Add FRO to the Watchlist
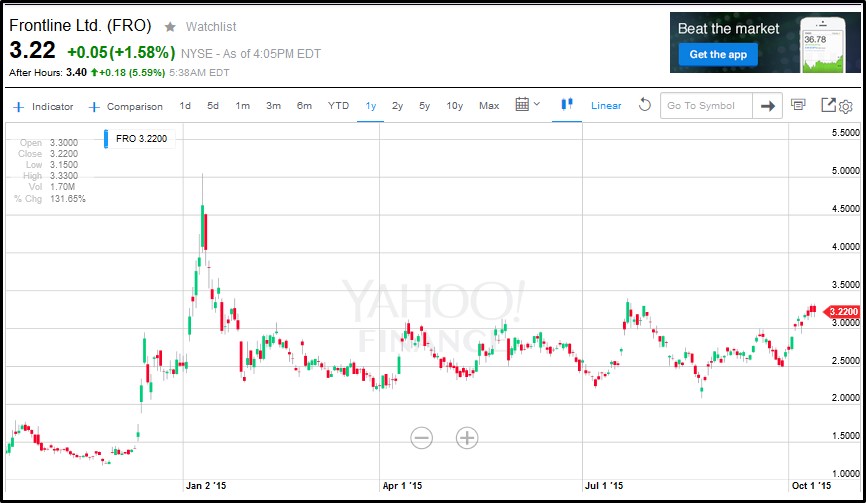This screenshot has width=866, height=503. pos(210,27)
